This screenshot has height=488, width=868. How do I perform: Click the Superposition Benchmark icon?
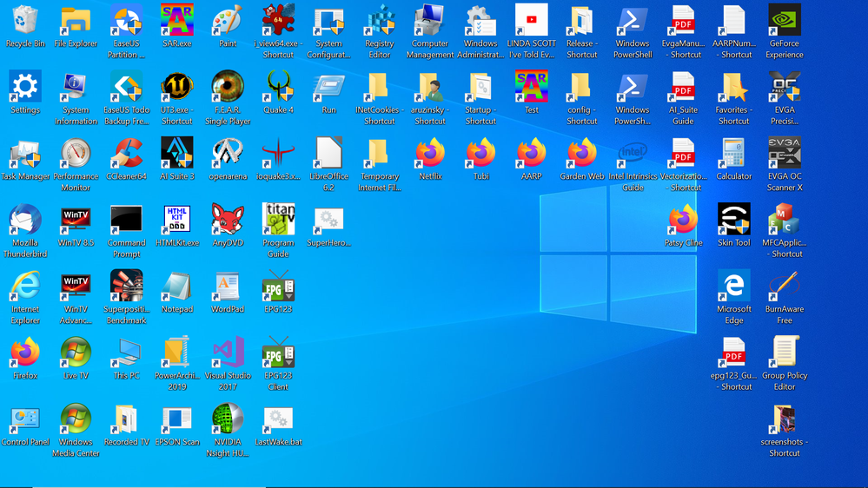click(x=127, y=286)
